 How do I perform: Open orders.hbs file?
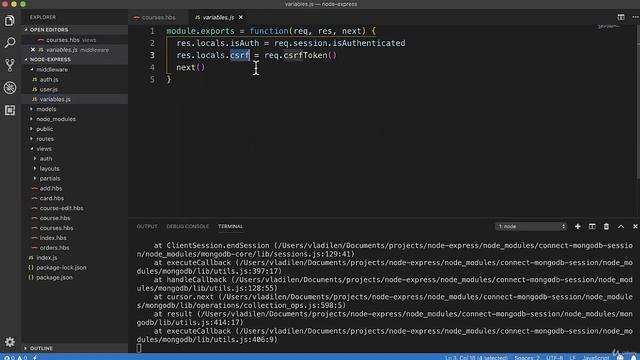click(x=54, y=248)
